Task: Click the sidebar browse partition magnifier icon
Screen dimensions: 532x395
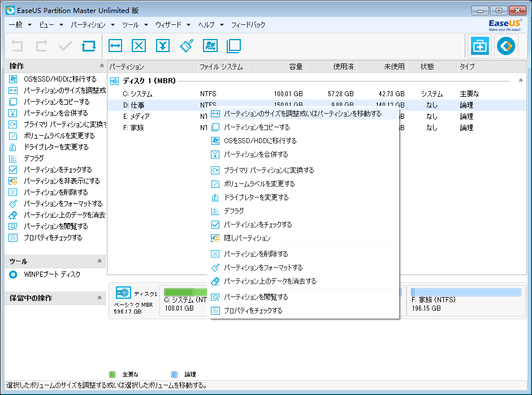Action: point(13,226)
